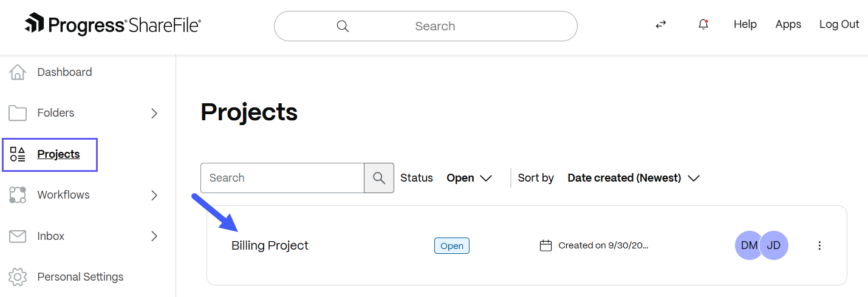The height and width of the screenshot is (297, 868).
Task: Open the Status filter dropdown
Action: coord(469,178)
